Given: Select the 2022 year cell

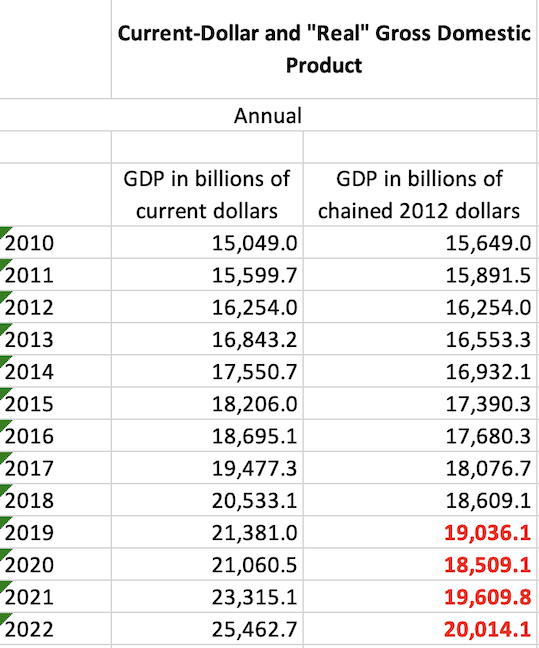Looking at the screenshot, I should [x=55, y=629].
